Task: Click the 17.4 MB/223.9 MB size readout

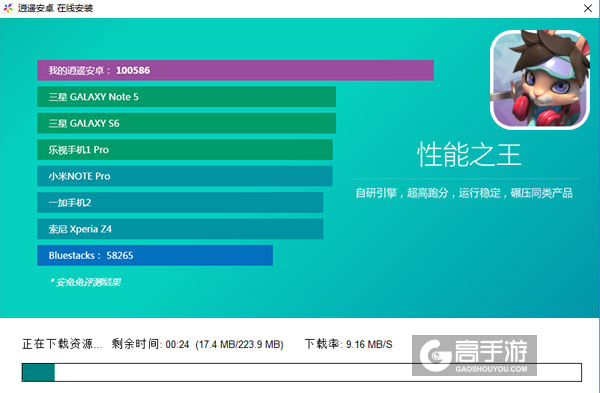Action: [240, 344]
